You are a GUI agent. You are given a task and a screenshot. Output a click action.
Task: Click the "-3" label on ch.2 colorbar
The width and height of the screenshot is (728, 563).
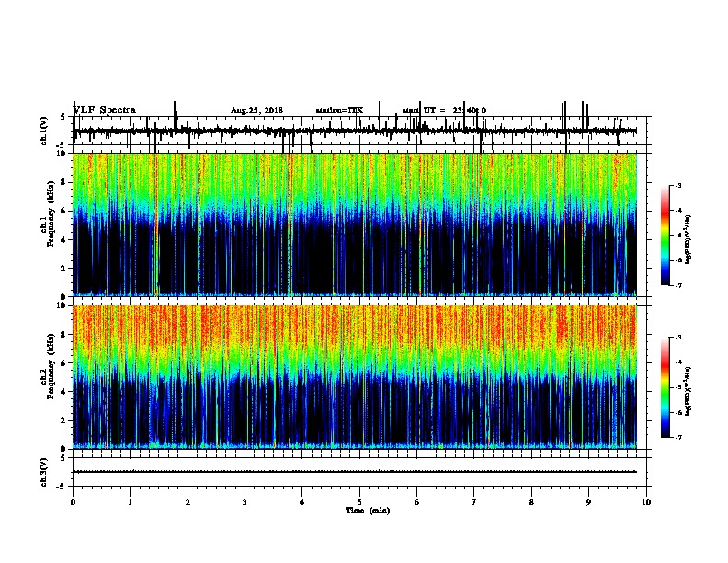(677, 338)
